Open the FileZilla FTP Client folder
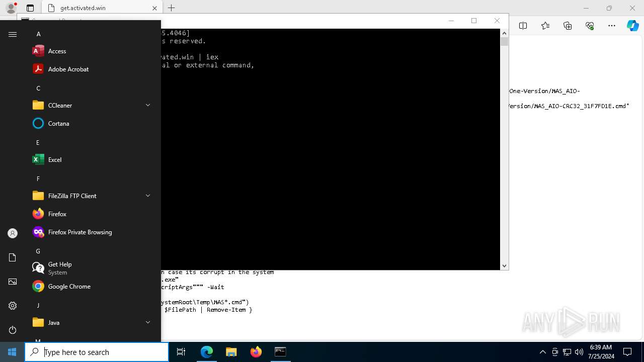 click(x=93, y=196)
